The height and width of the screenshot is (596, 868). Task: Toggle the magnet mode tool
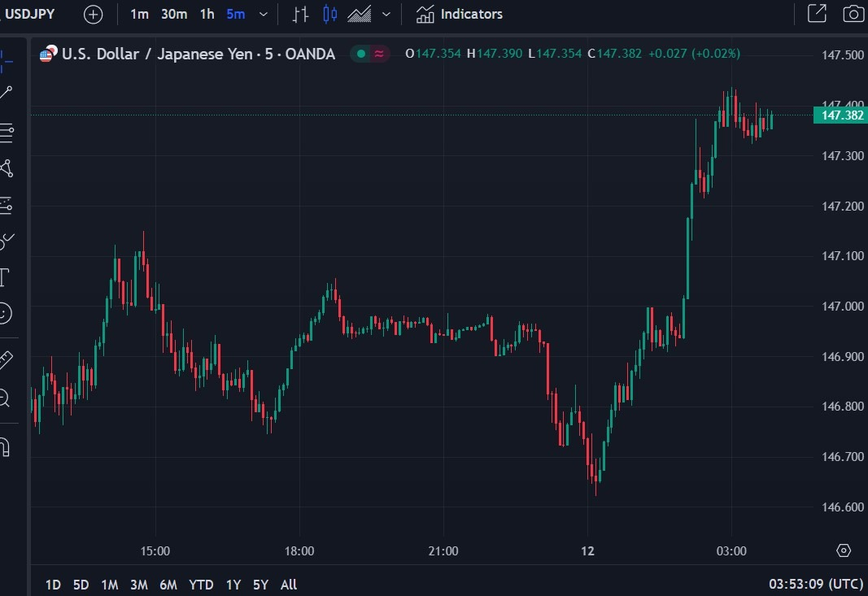tap(5, 446)
